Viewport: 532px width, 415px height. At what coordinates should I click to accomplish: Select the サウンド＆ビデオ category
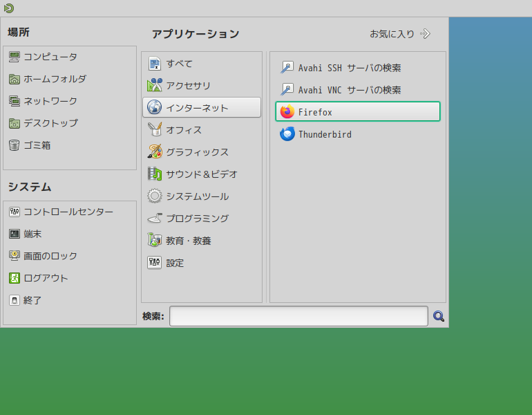202,174
